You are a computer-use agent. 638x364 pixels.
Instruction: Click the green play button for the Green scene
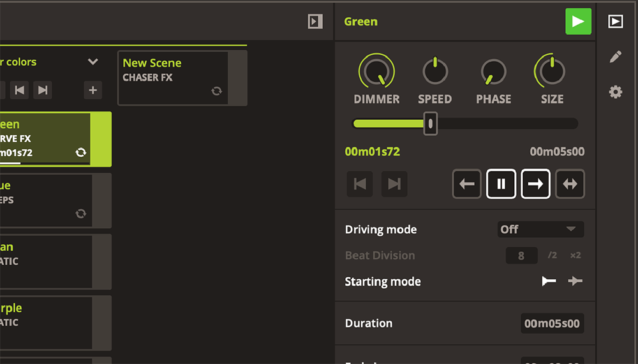click(x=578, y=21)
